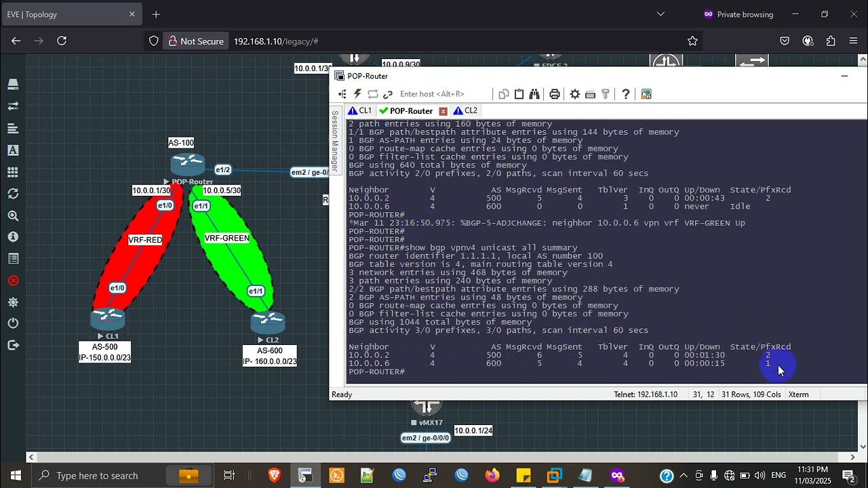
Task: Open Startup-configs icon in EVE sidebar
Action: click(13, 150)
